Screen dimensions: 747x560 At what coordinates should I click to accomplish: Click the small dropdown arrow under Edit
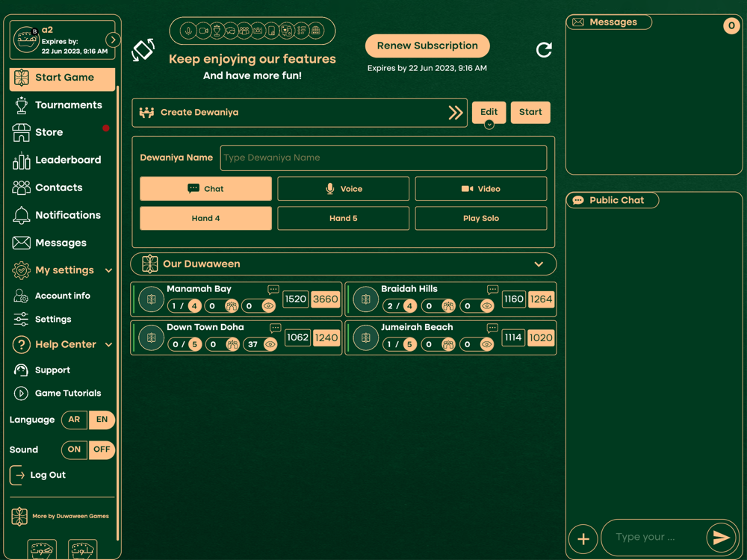click(x=489, y=125)
